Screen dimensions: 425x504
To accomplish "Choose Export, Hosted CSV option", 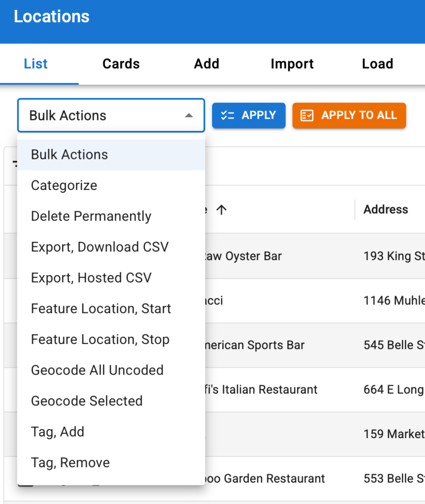I will tap(111, 278).
